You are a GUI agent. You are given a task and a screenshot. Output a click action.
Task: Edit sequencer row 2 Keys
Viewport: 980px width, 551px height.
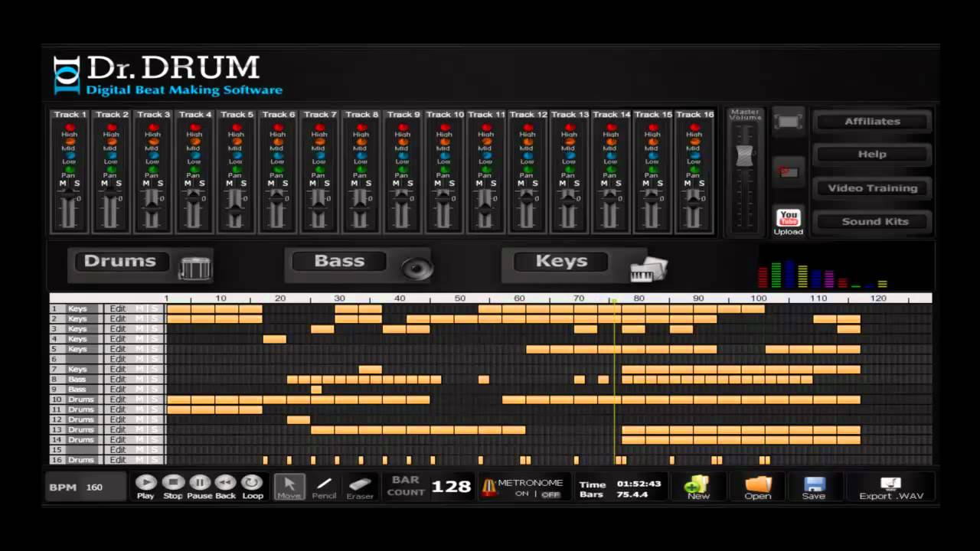point(117,318)
